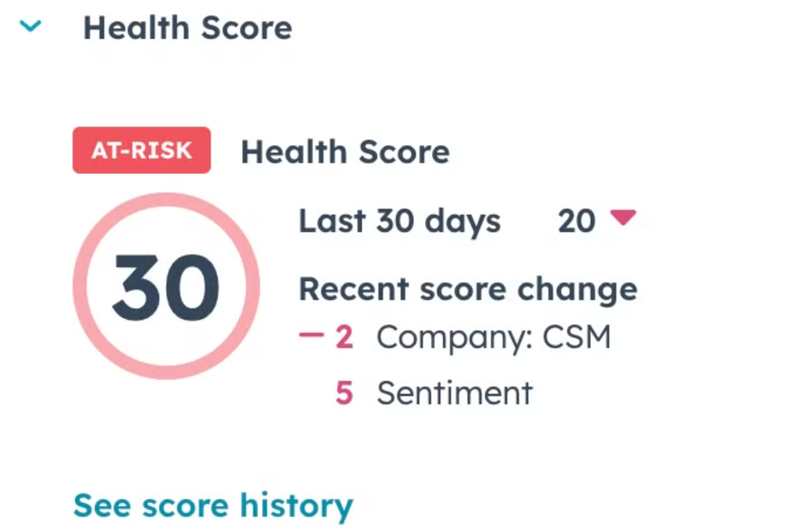Click the large score number 30
787x532 pixels.
point(165,286)
